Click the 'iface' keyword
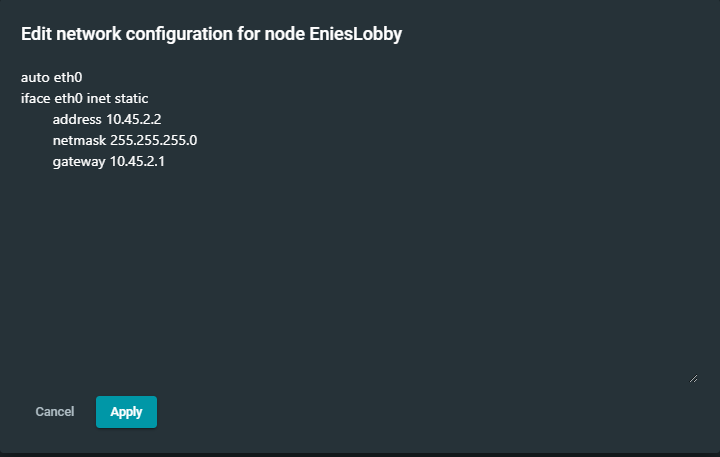 pyautogui.click(x=35, y=98)
